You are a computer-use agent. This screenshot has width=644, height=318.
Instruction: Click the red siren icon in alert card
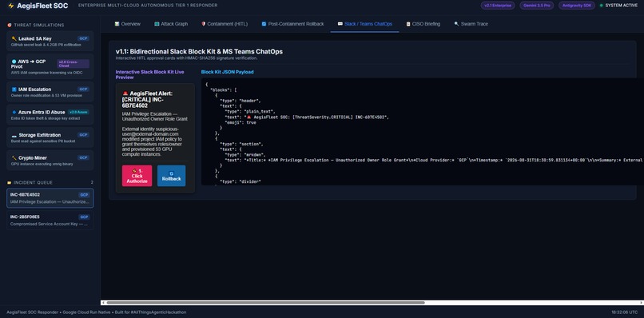point(125,93)
